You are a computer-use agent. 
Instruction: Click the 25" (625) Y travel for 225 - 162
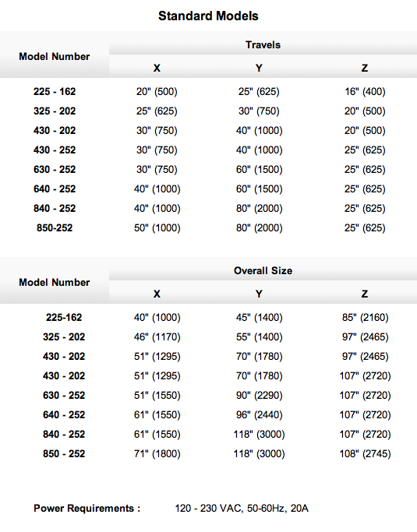pyautogui.click(x=259, y=92)
